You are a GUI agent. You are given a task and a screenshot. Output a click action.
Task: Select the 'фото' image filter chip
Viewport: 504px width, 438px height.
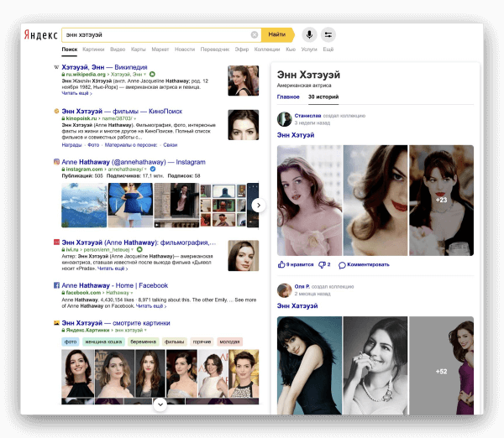[x=70, y=342]
